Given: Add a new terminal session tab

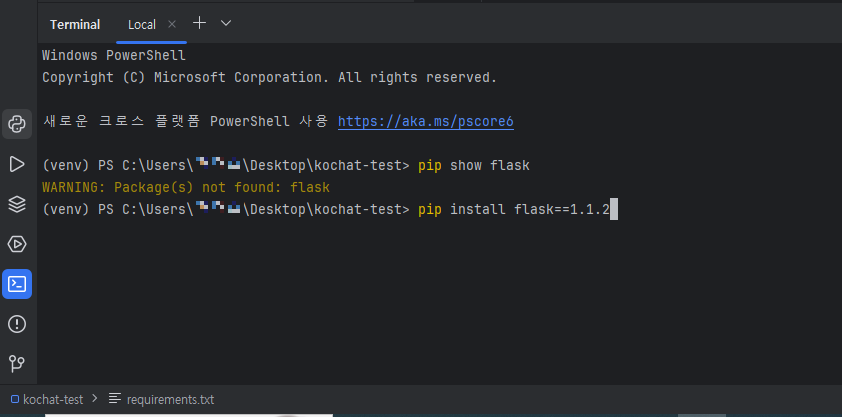Looking at the screenshot, I should pos(199,23).
